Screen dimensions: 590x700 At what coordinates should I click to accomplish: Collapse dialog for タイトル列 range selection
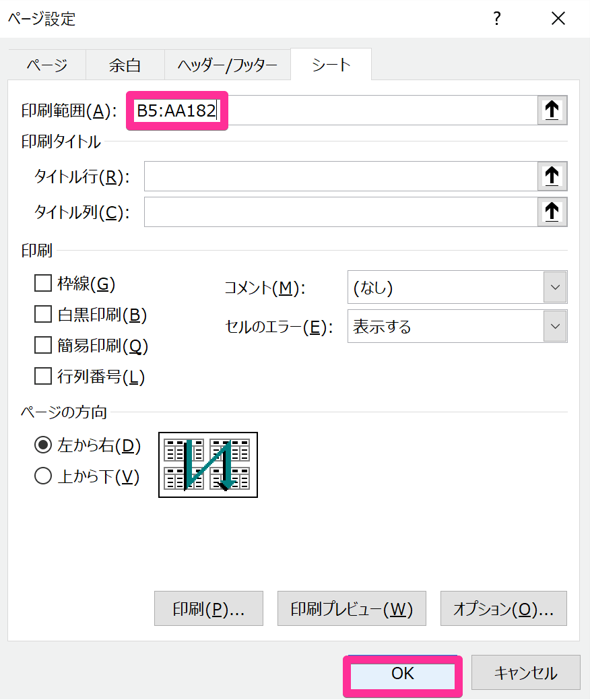pos(552,212)
